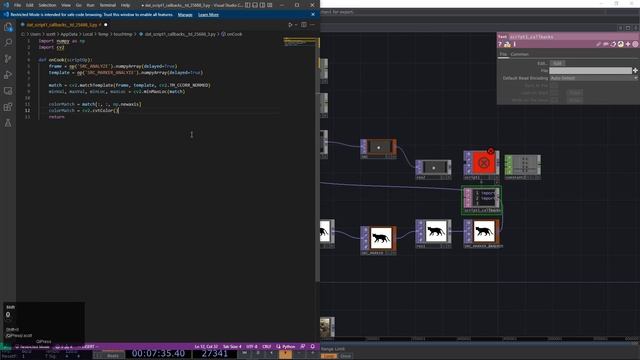Open the Source Control view

[8, 59]
